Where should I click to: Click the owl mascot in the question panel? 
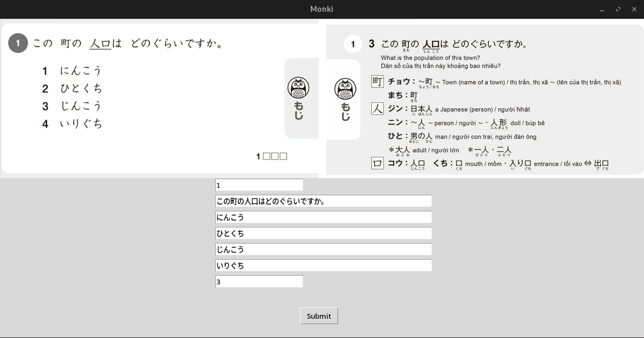pyautogui.click(x=299, y=87)
